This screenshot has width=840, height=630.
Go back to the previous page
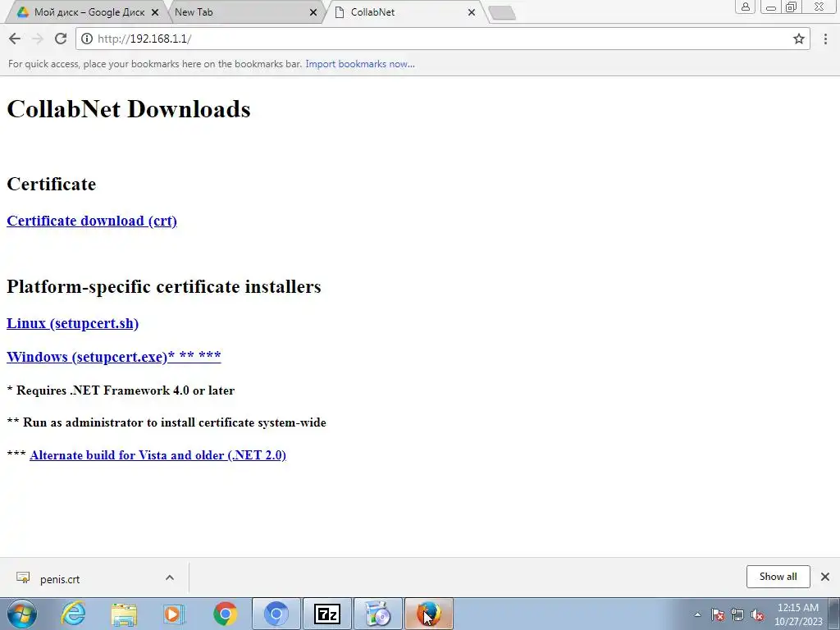(15, 39)
